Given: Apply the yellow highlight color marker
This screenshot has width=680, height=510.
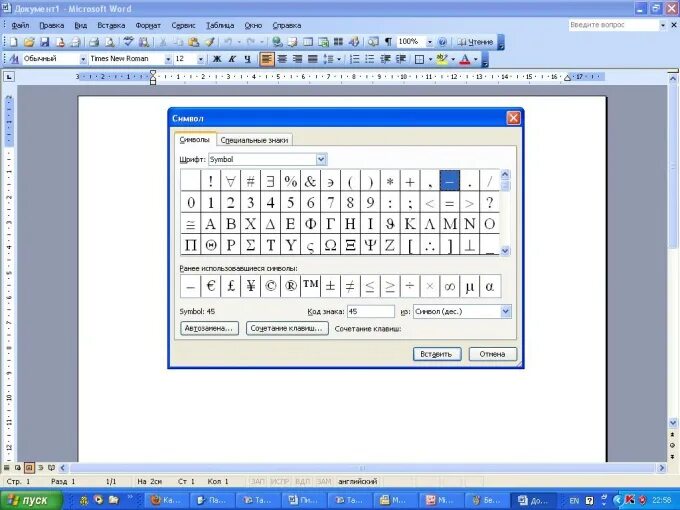Looking at the screenshot, I should click(x=442, y=59).
